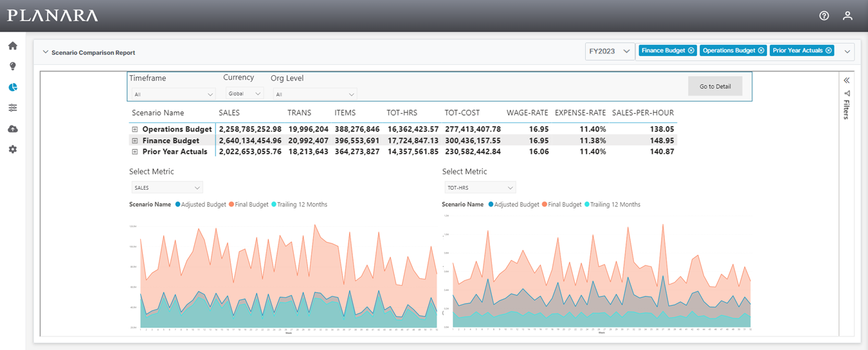
Task: Open the user profile icon
Action: (x=847, y=15)
